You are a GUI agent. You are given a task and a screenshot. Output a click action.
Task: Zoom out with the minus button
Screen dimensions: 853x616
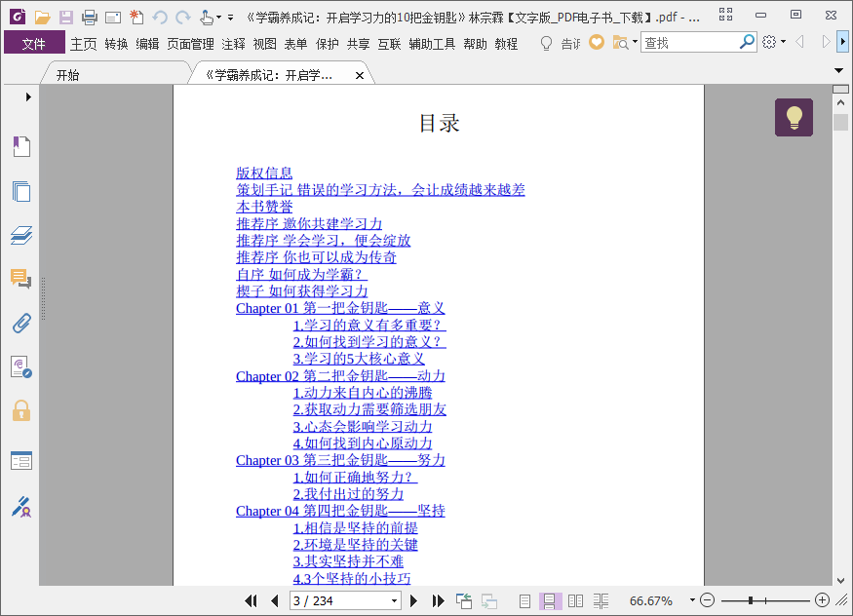click(707, 600)
